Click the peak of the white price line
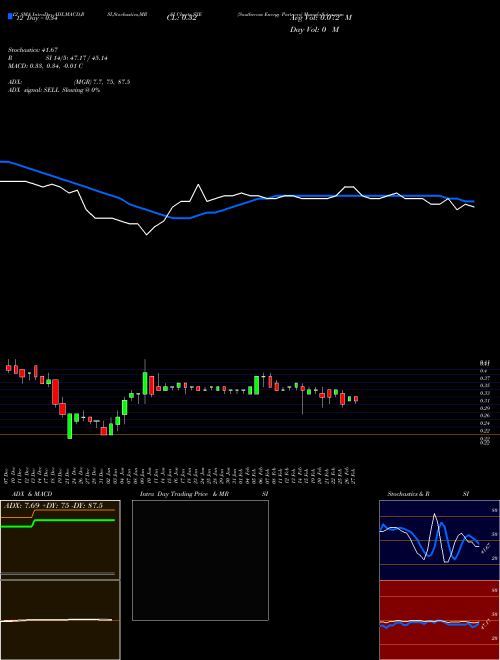 pyautogui.click(x=198, y=185)
